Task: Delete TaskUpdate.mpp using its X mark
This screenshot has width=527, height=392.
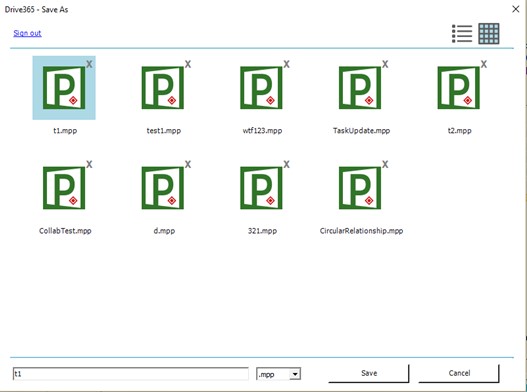Action: point(385,64)
